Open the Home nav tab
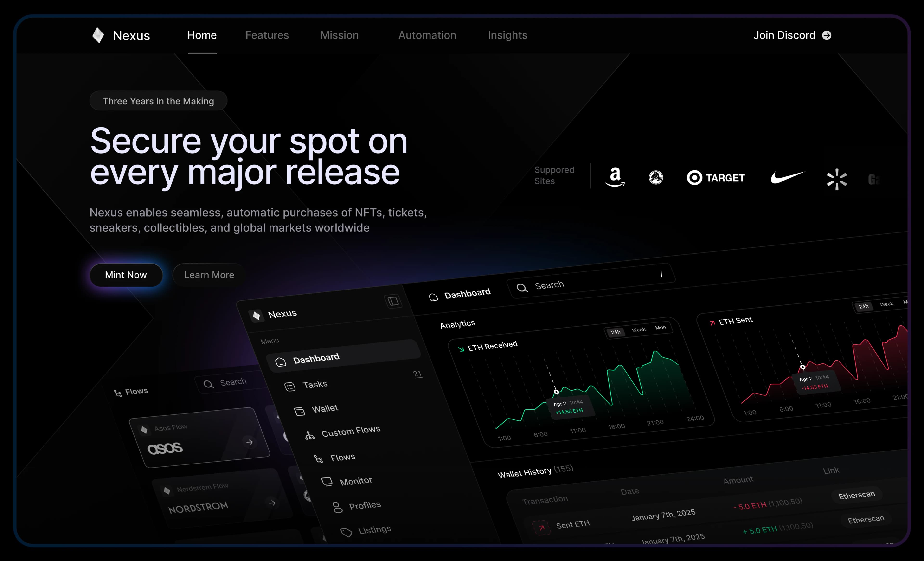The height and width of the screenshot is (561, 924). [x=202, y=35]
